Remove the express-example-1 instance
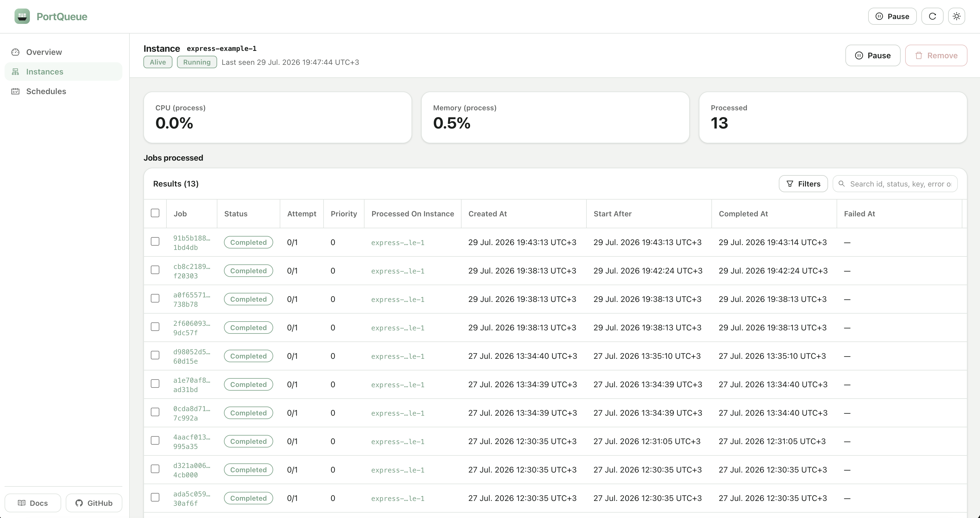 click(936, 55)
